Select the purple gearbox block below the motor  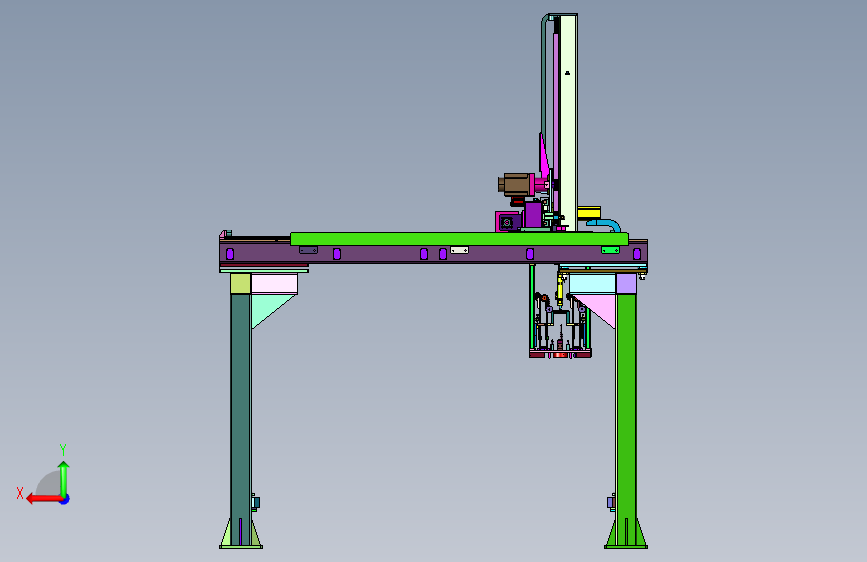pyautogui.click(x=533, y=214)
